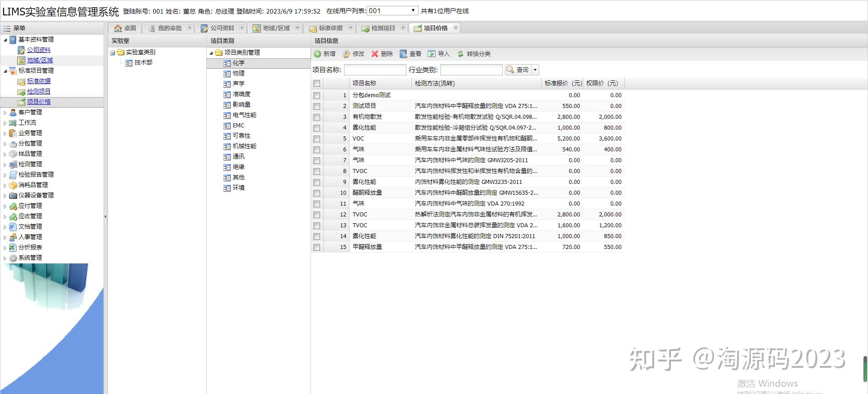The width and height of the screenshot is (868, 394).
Task: Open the 查询 button dropdown arrow
Action: pos(535,70)
